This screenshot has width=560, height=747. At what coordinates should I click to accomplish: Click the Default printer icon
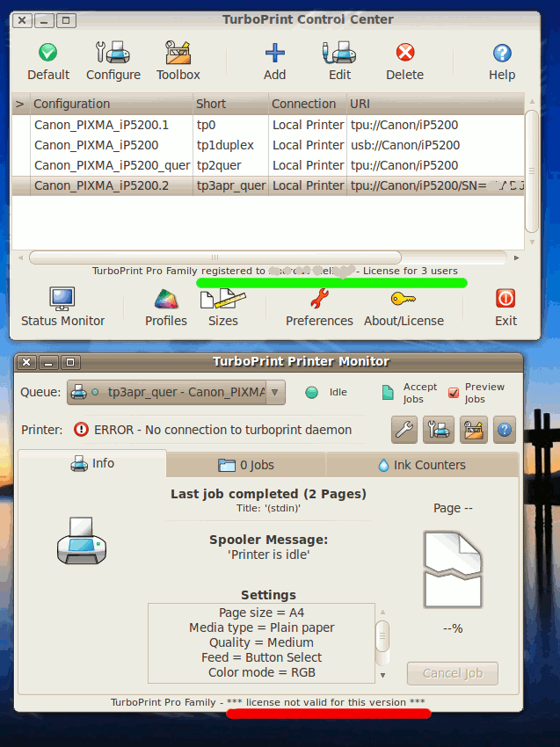point(48,62)
